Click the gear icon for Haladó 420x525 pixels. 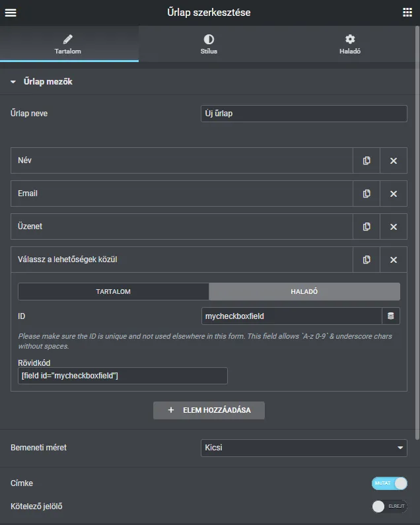pos(350,39)
